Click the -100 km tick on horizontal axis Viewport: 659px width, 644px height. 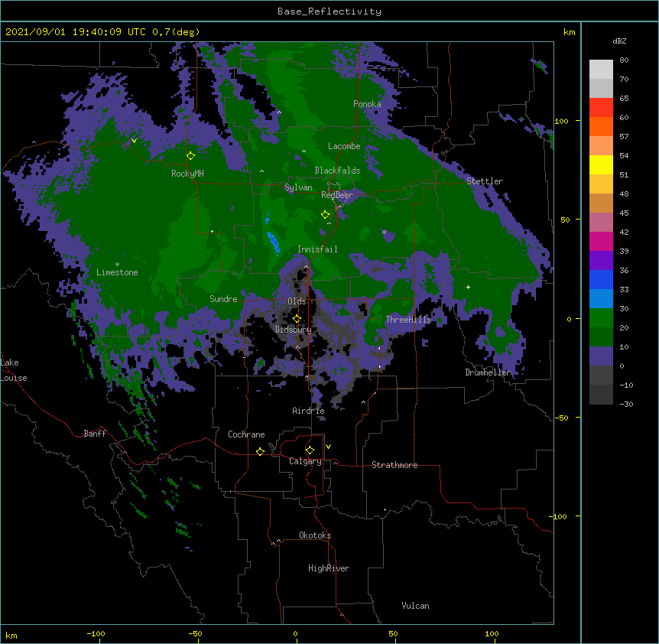[x=96, y=634]
